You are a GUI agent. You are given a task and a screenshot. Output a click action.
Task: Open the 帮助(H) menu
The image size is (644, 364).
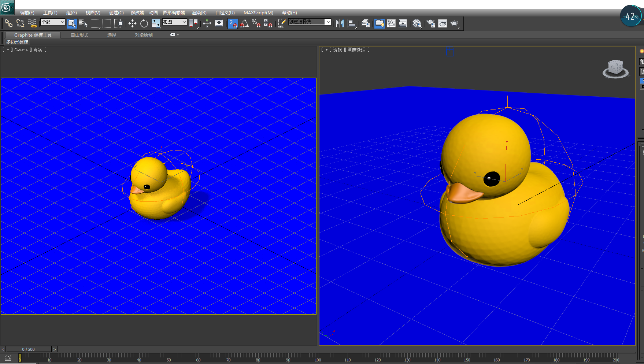coord(289,13)
